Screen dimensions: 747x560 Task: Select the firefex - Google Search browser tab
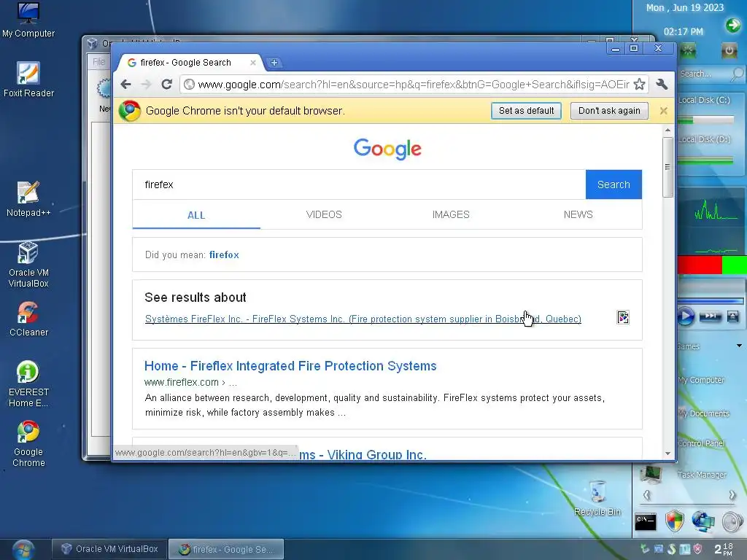tap(189, 63)
